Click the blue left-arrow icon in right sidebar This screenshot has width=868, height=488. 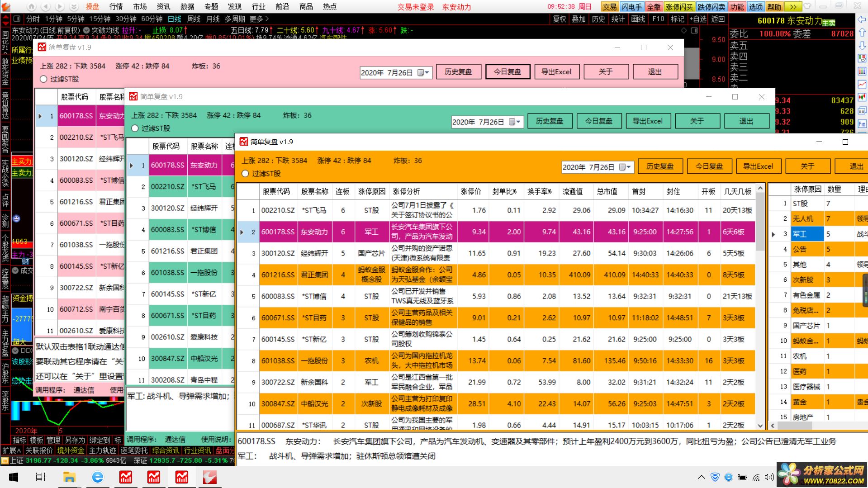click(862, 19)
